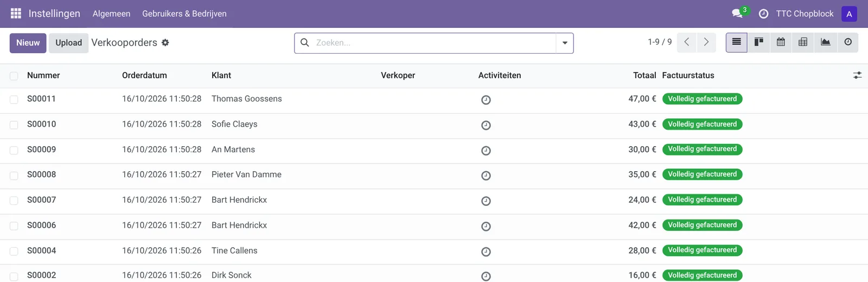Click activity clock for order S00004

pos(486,252)
